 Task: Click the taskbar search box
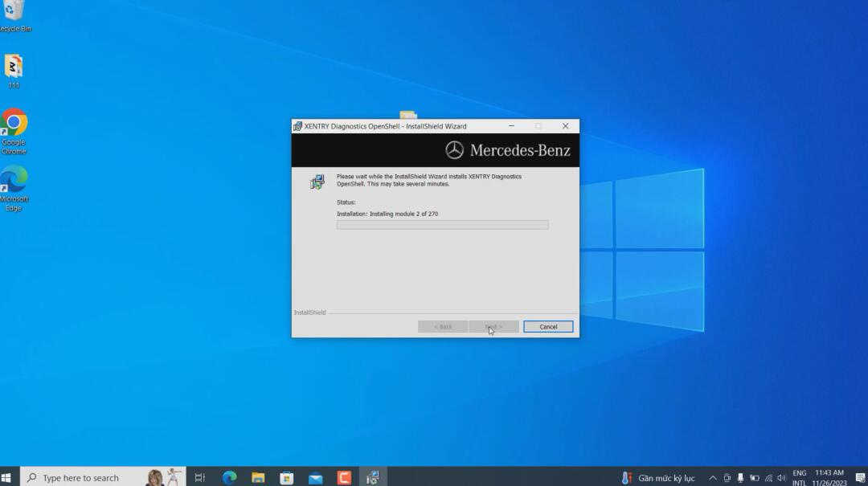[x=103, y=477]
